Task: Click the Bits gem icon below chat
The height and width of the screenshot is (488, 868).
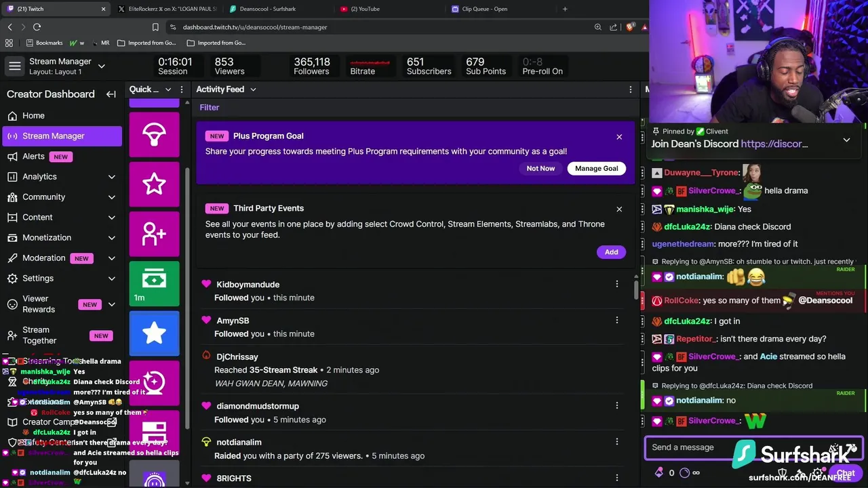Action: [x=658, y=473]
